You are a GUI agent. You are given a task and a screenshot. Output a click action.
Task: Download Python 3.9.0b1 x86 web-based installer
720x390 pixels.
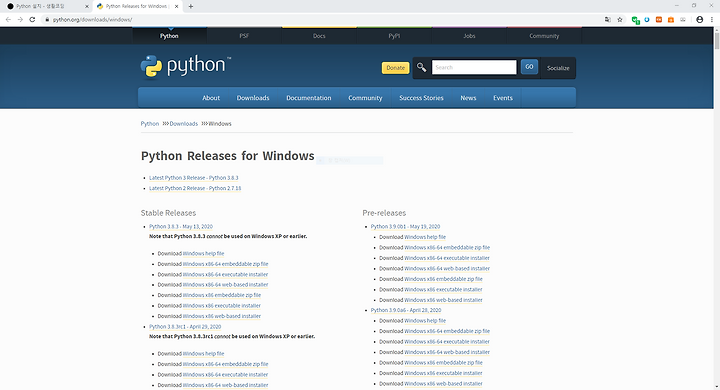444,300
